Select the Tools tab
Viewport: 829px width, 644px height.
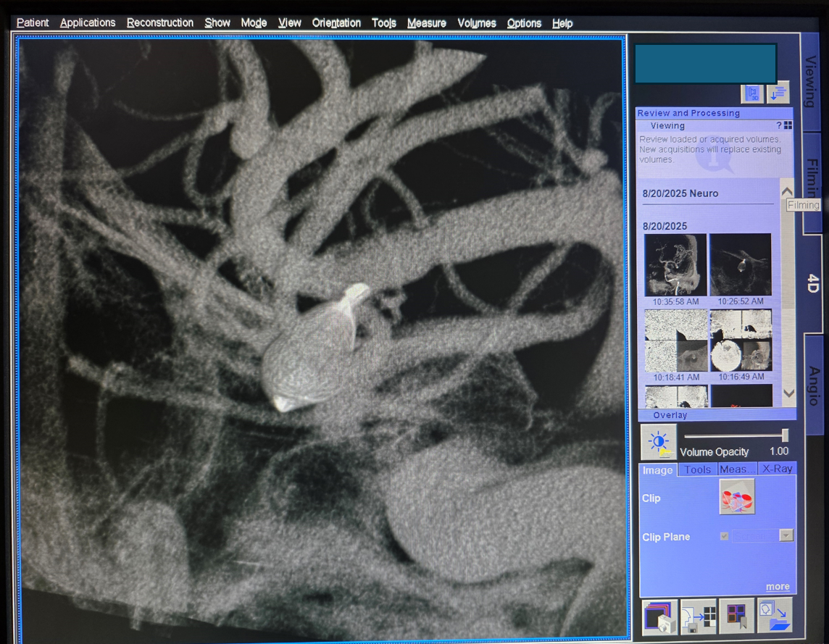697,469
